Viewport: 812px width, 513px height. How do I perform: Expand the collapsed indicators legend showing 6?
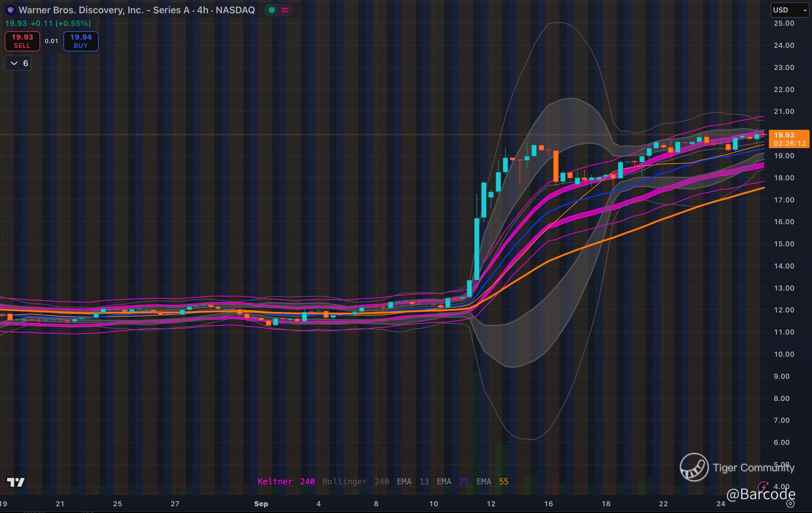click(18, 63)
